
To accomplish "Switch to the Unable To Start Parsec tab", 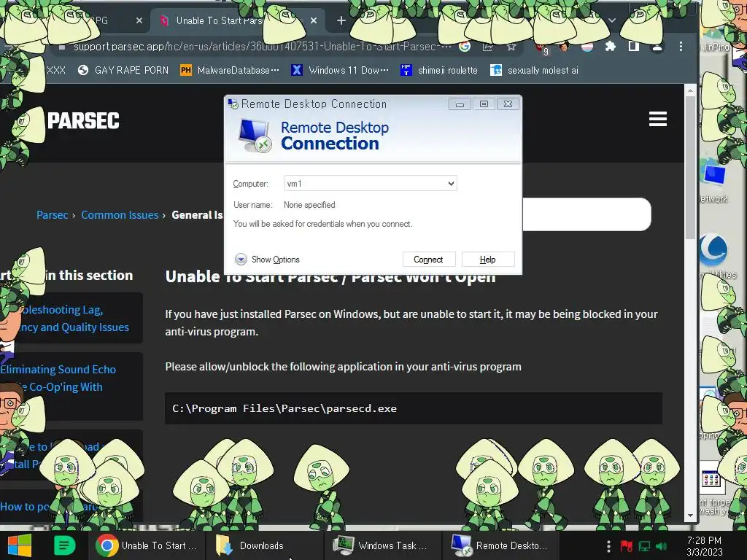I will [219, 21].
